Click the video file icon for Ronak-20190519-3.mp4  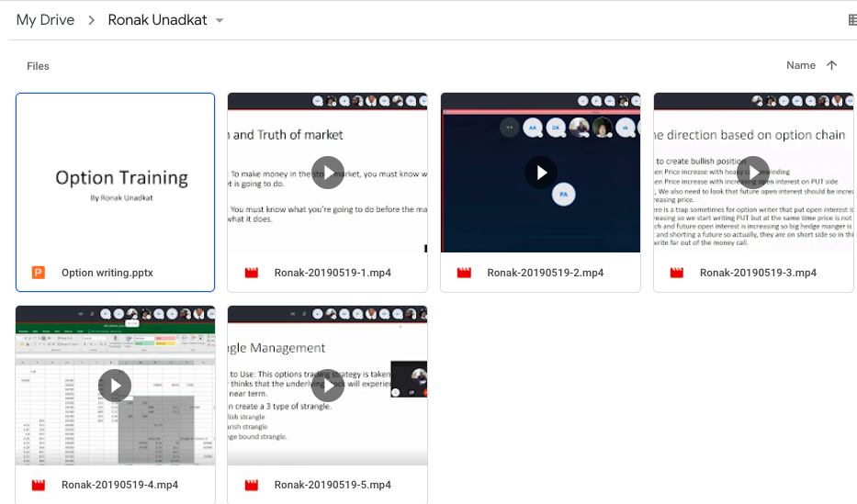pyautogui.click(x=677, y=273)
